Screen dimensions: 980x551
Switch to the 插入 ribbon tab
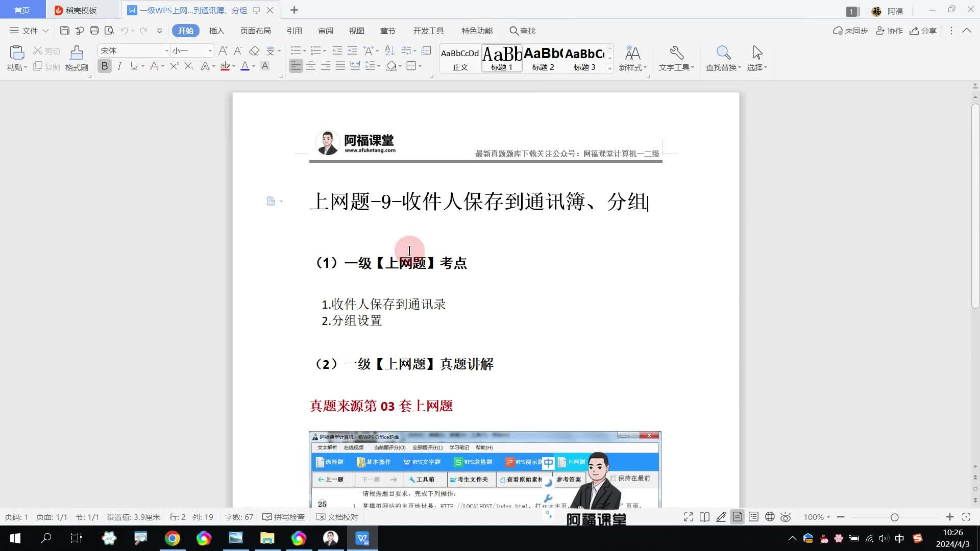coord(216,31)
